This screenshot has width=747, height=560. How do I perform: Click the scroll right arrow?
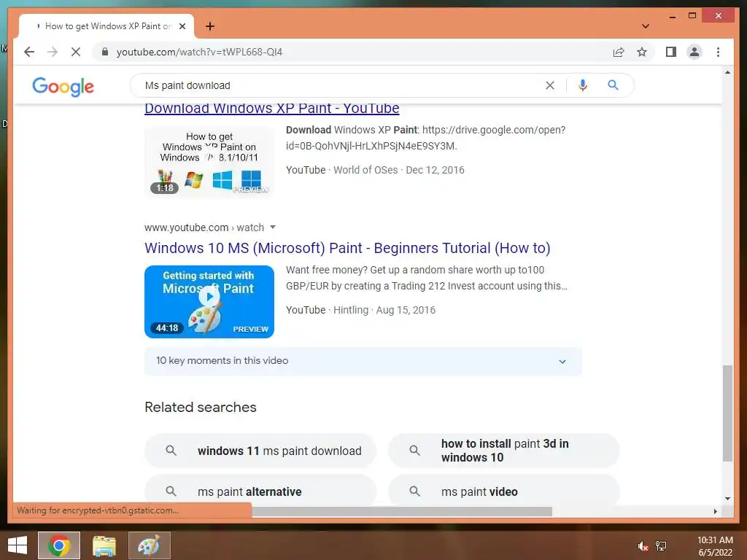click(x=715, y=511)
